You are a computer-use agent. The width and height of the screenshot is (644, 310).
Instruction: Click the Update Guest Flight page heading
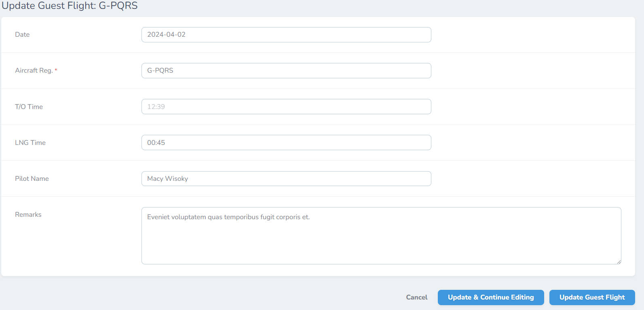(70, 6)
